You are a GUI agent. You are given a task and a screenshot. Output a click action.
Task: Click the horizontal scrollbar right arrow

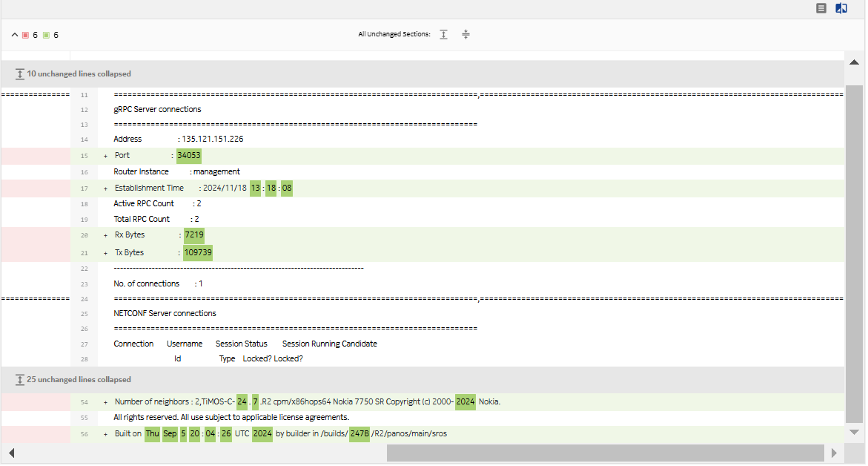[x=834, y=453]
